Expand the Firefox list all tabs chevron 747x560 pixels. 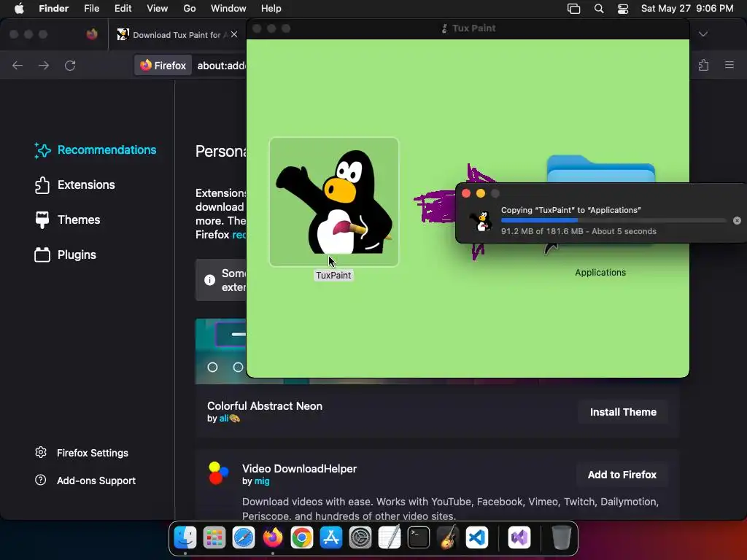click(703, 34)
